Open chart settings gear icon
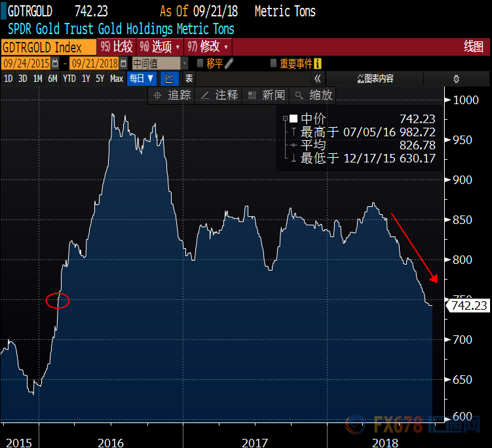The height and width of the screenshot is (448, 492). [x=456, y=79]
